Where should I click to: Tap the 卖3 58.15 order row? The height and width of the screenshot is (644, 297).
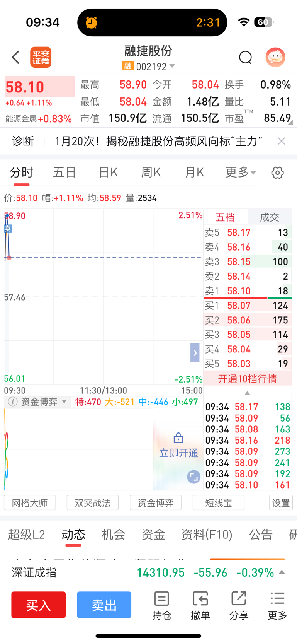(x=248, y=261)
